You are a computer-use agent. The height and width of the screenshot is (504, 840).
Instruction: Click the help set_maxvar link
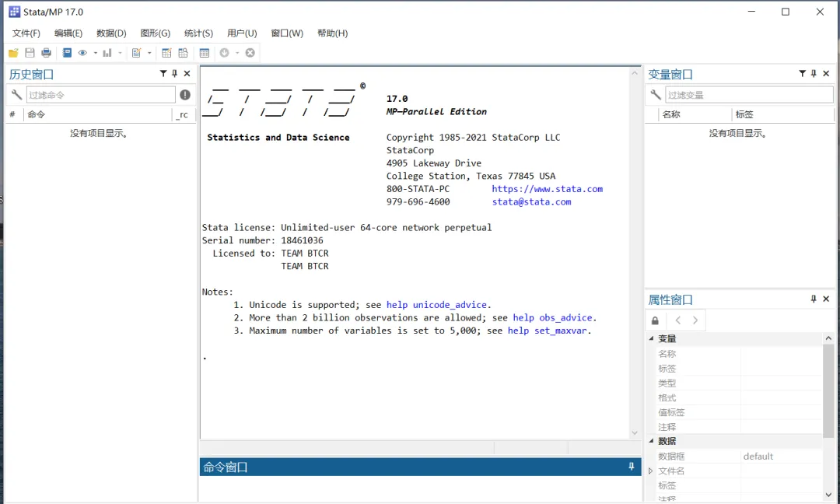pyautogui.click(x=548, y=331)
